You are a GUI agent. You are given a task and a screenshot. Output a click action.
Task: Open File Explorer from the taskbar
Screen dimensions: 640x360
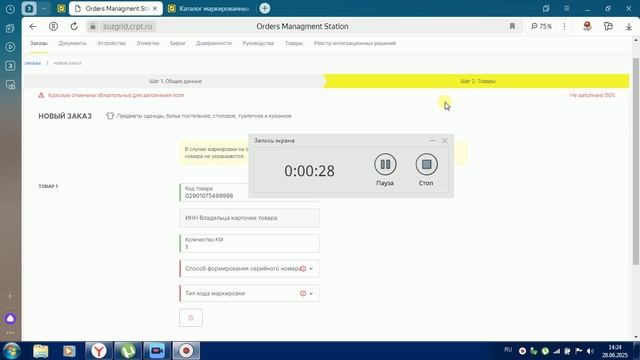[41, 351]
